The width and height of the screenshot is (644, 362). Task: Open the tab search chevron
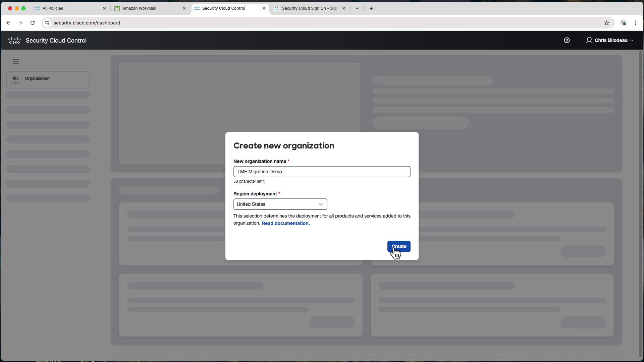point(357,8)
